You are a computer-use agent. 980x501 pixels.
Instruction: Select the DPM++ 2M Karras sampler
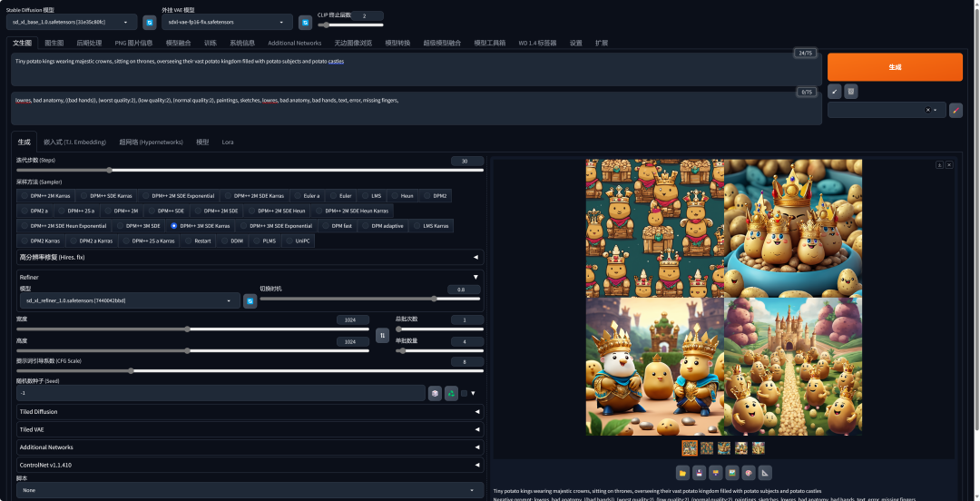coord(45,195)
